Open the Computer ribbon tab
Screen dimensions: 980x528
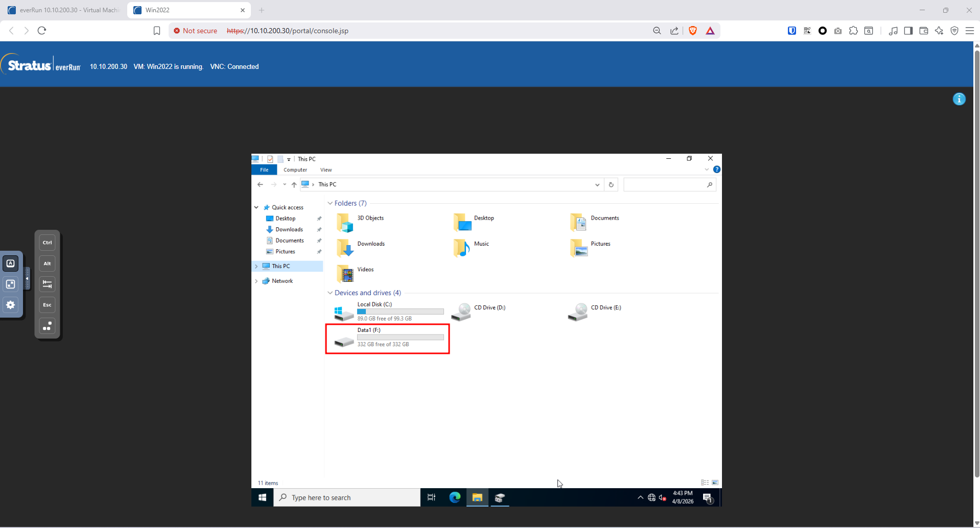coord(295,170)
